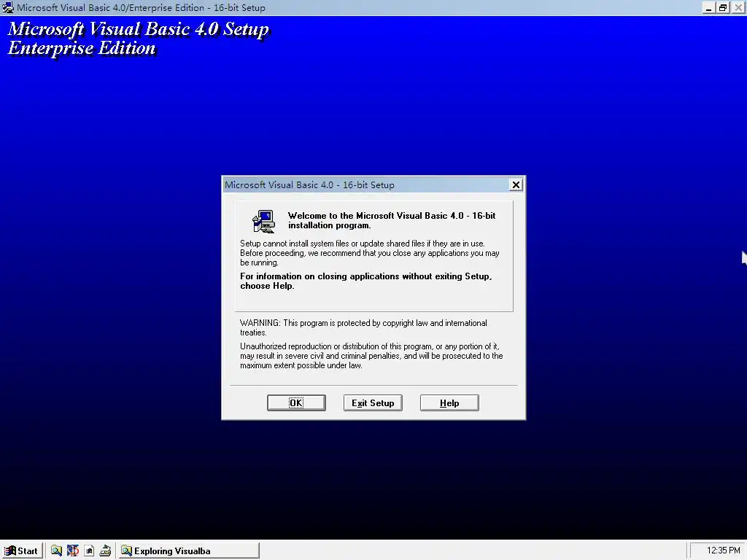Minimize the Visual Basic Setup main window

[709, 7]
